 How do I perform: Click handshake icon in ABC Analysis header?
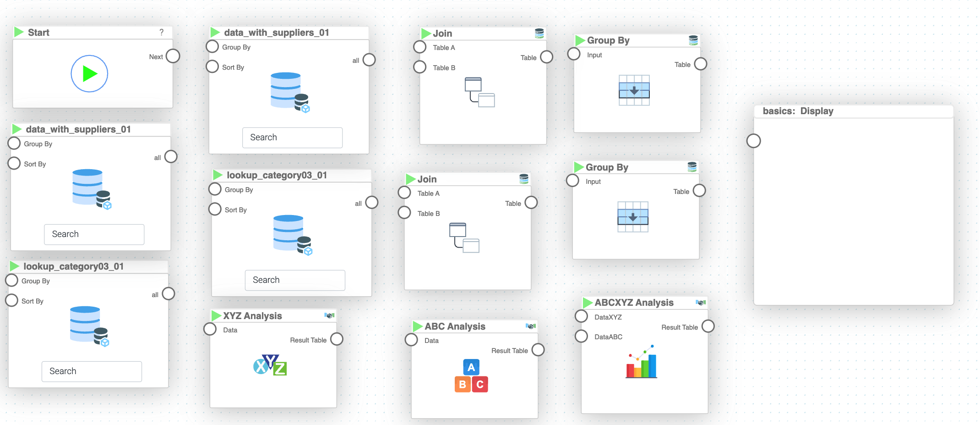tap(531, 326)
